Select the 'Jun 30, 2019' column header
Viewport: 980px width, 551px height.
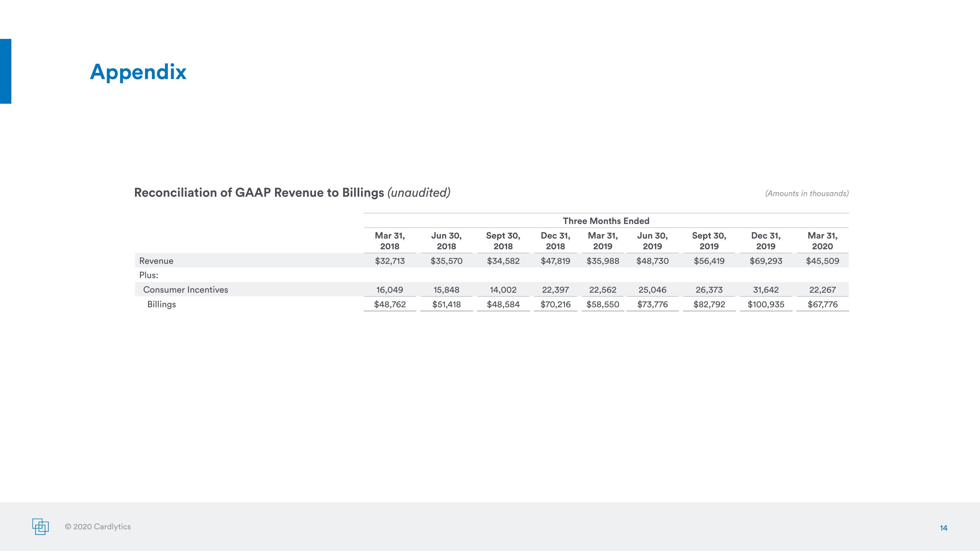tap(652, 241)
